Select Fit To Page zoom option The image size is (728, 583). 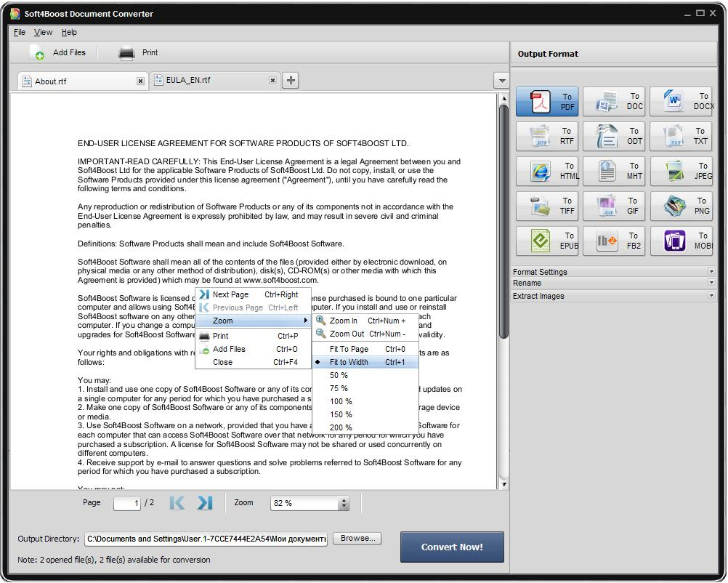365,349
